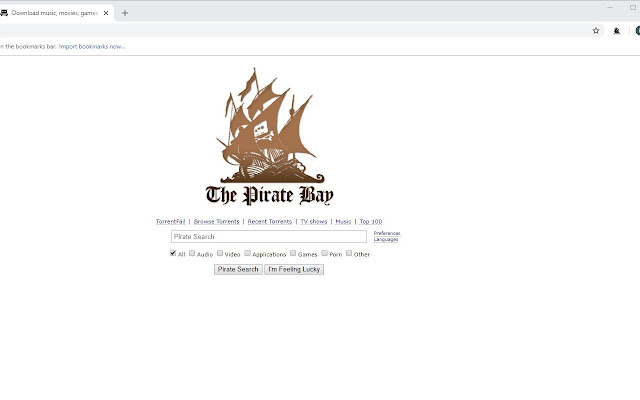Check the Video checkbox
Screen dimensions: 640x400
[x=220, y=253]
